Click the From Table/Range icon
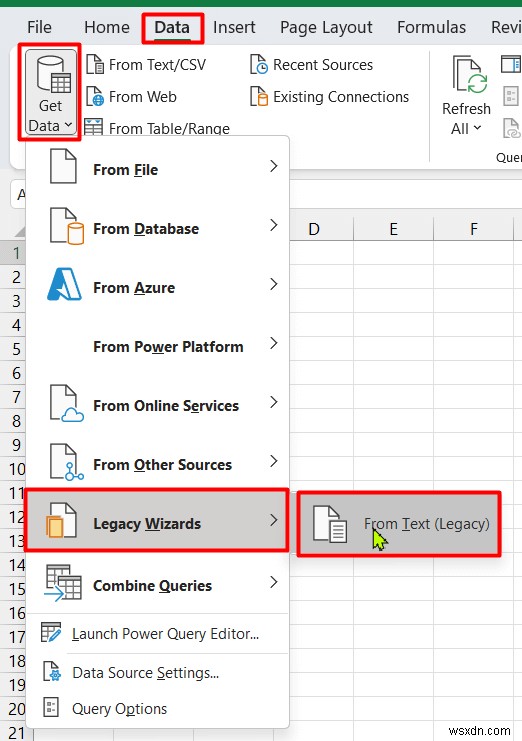This screenshot has width=522, height=741. point(94,128)
